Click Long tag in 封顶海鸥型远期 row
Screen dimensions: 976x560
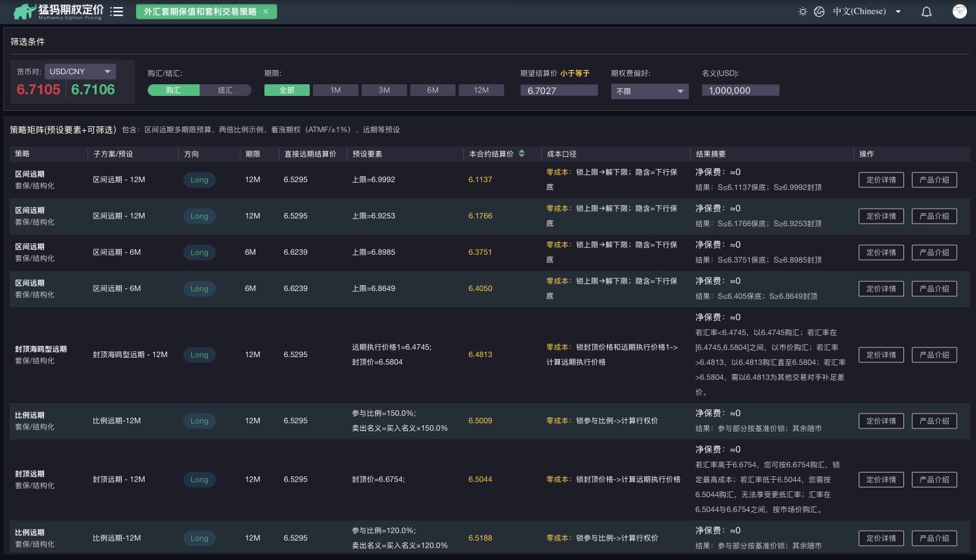tap(200, 355)
